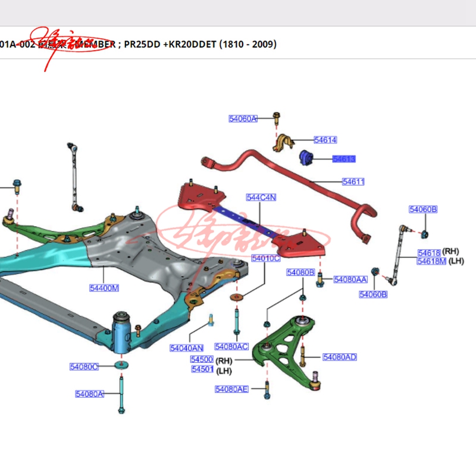Click the 54501 (LH) part label
Screen dimensions: 476x476
[x=202, y=369]
